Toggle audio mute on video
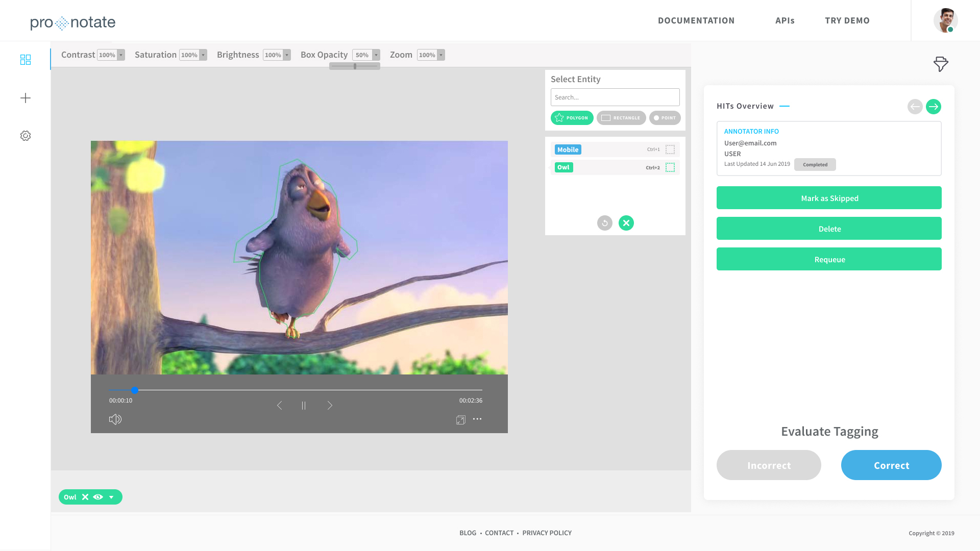Screen dimensions: 980x551 (115, 419)
